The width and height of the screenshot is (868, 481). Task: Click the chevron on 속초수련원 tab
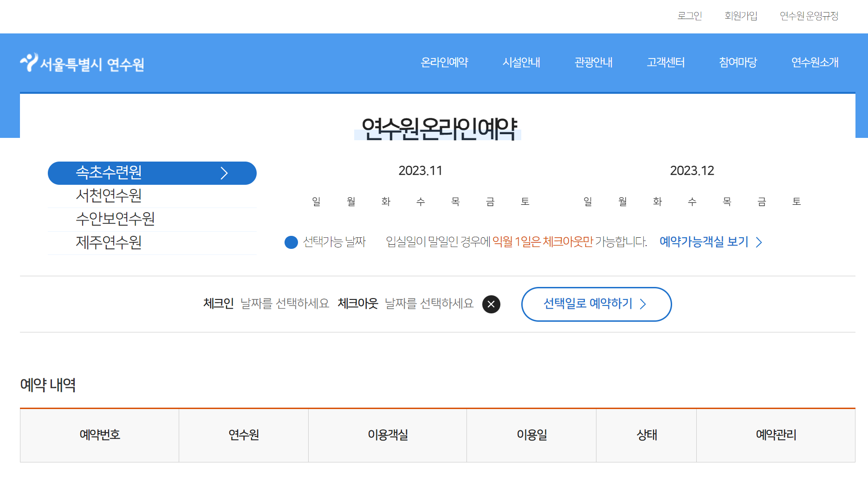pyautogui.click(x=225, y=173)
